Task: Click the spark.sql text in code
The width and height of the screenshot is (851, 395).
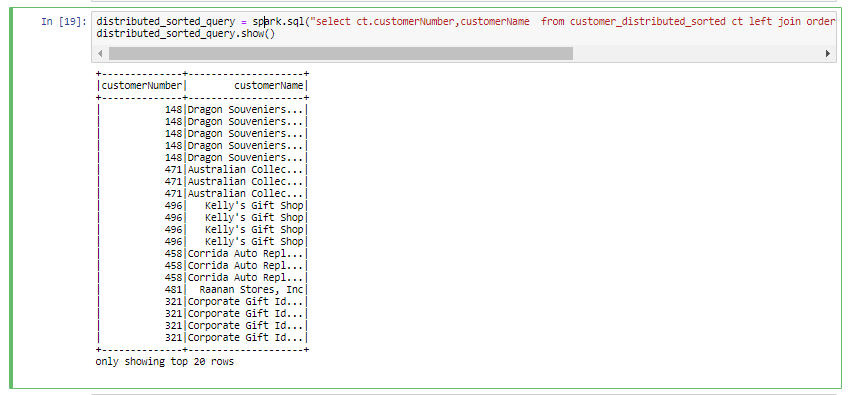Action: pos(278,22)
